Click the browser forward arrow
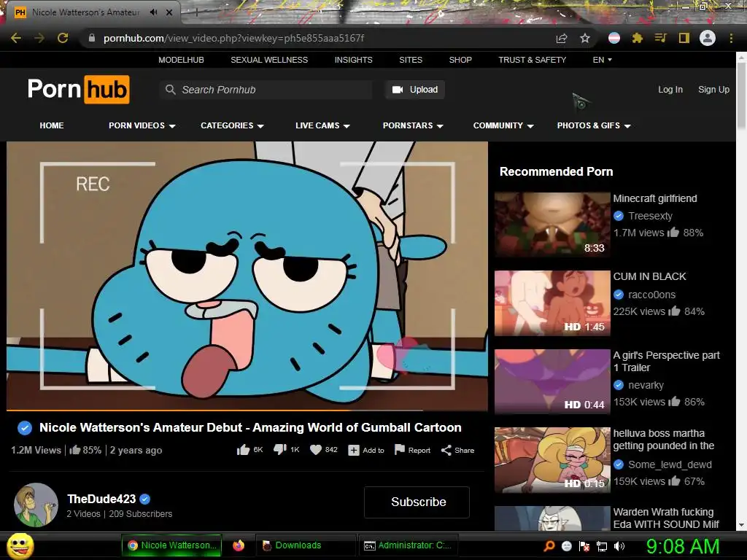Image resolution: width=747 pixels, height=560 pixels. (x=39, y=38)
